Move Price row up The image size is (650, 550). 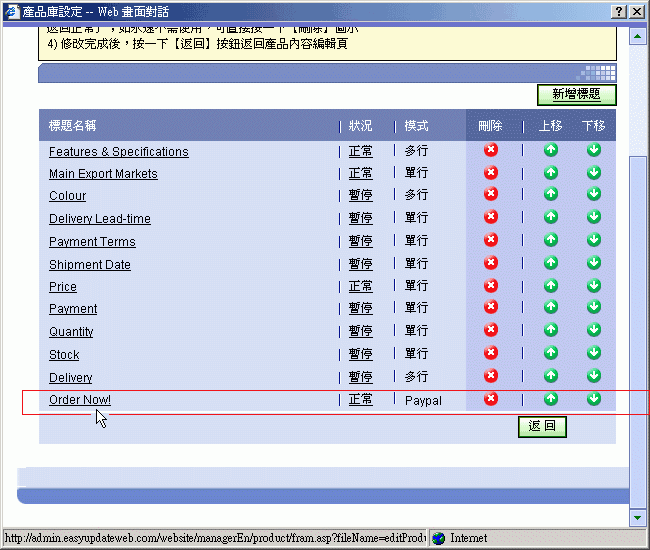point(550,286)
